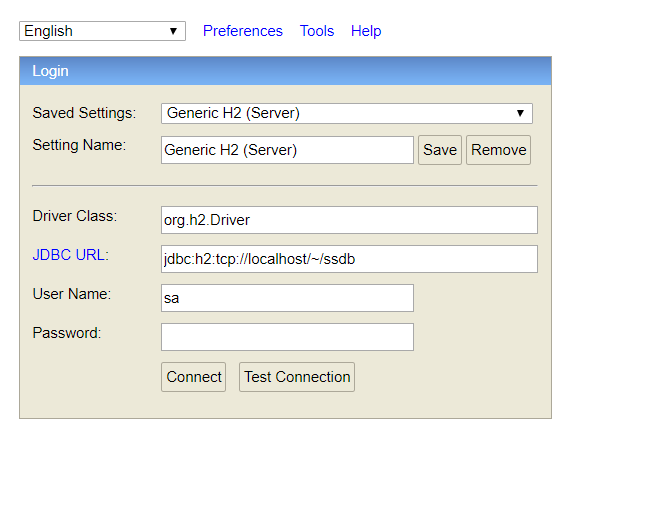Screen dimensions: 657x523
Task: Click the blue Login panel header
Action: click(285, 71)
